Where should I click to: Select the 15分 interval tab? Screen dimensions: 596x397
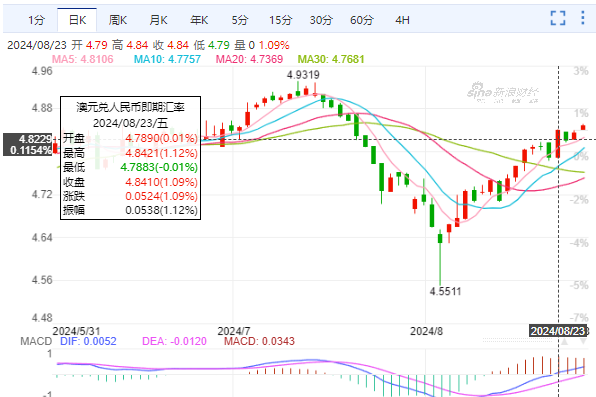point(281,20)
